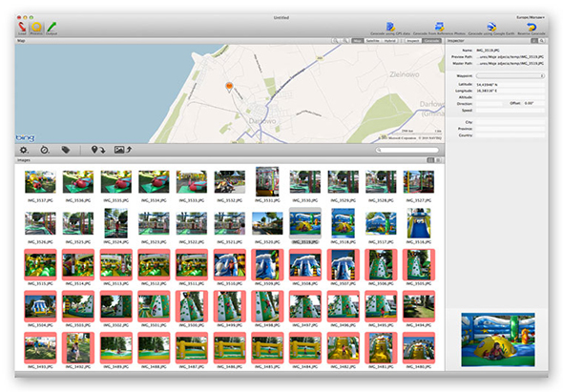Open the gear action menu below map
This screenshot has width=563, height=392.
point(24,150)
